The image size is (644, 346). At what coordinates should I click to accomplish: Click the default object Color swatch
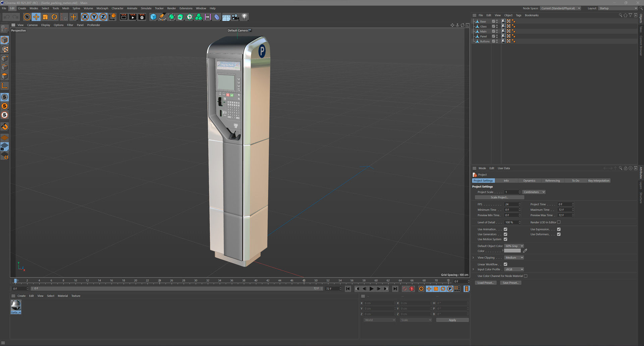(x=513, y=251)
